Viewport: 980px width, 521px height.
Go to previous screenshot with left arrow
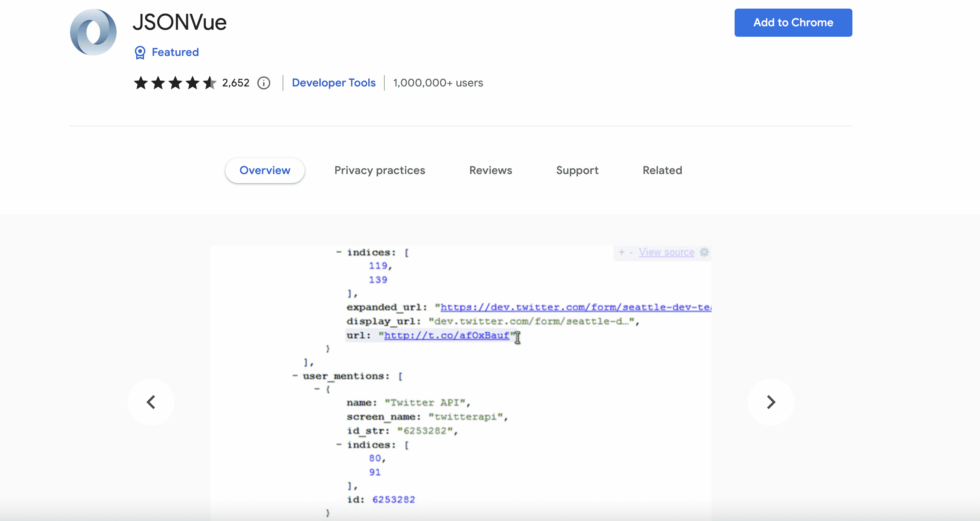(151, 402)
